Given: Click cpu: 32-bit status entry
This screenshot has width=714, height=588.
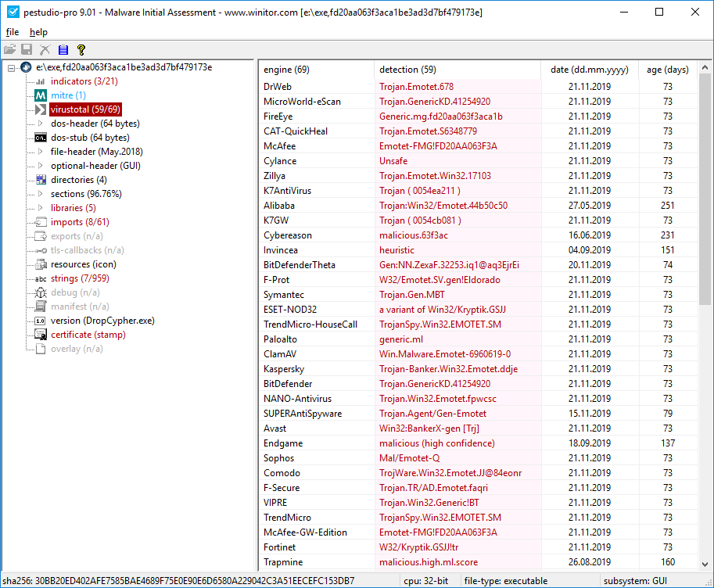Looking at the screenshot, I should 425,581.
